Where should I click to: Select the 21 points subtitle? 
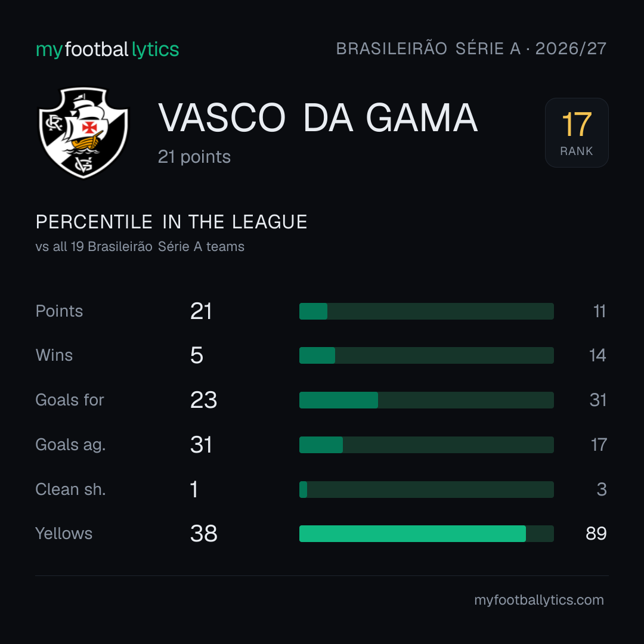[194, 157]
